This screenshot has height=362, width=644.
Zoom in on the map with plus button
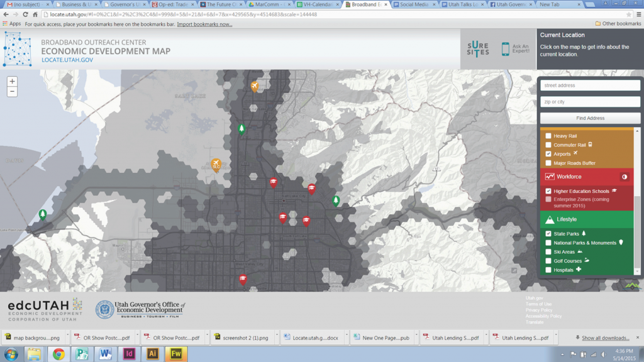13,81
